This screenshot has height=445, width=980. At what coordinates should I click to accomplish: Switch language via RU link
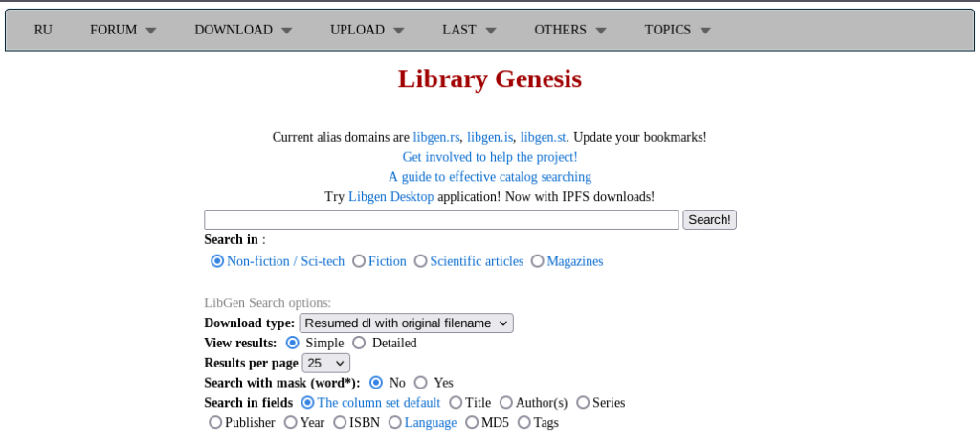tap(43, 30)
